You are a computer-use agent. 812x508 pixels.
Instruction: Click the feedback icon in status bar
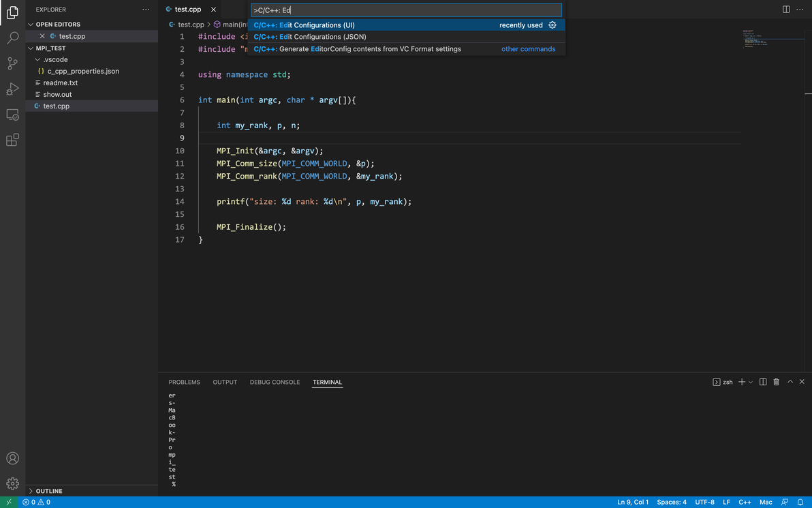coord(785,503)
